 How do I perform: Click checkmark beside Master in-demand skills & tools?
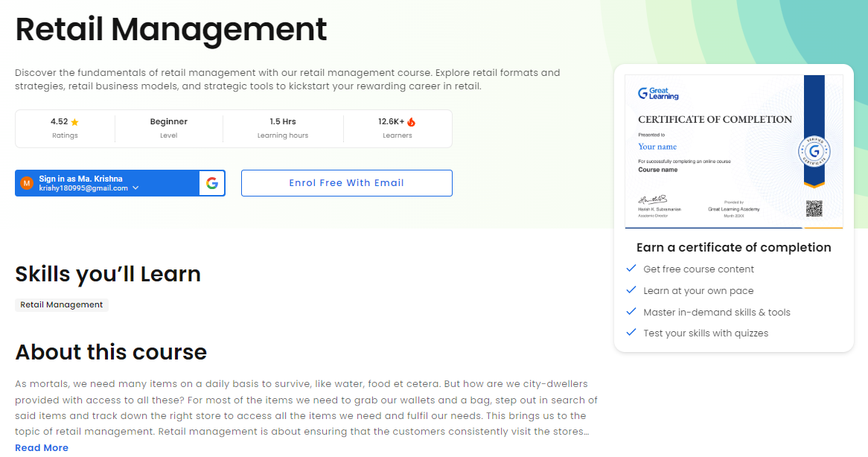coord(631,312)
